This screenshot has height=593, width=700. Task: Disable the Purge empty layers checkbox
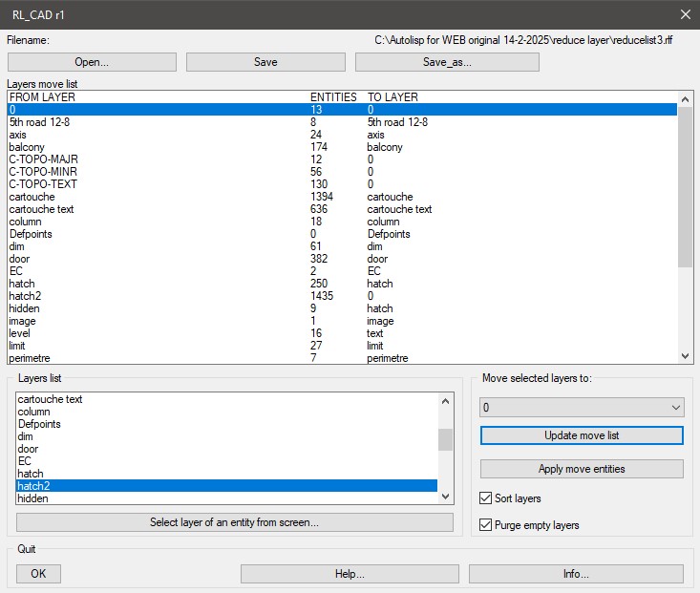click(487, 525)
